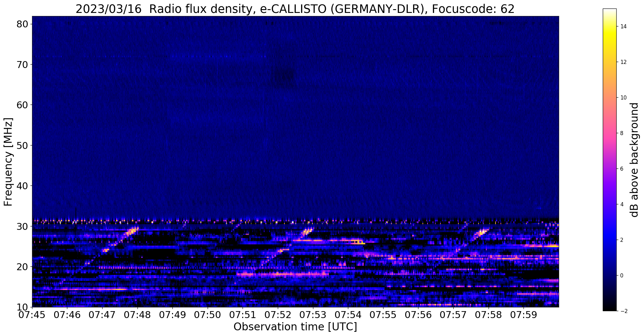644x336 pixels.
Task: Click the 60 MHz frequency tick label
Action: coord(23,105)
